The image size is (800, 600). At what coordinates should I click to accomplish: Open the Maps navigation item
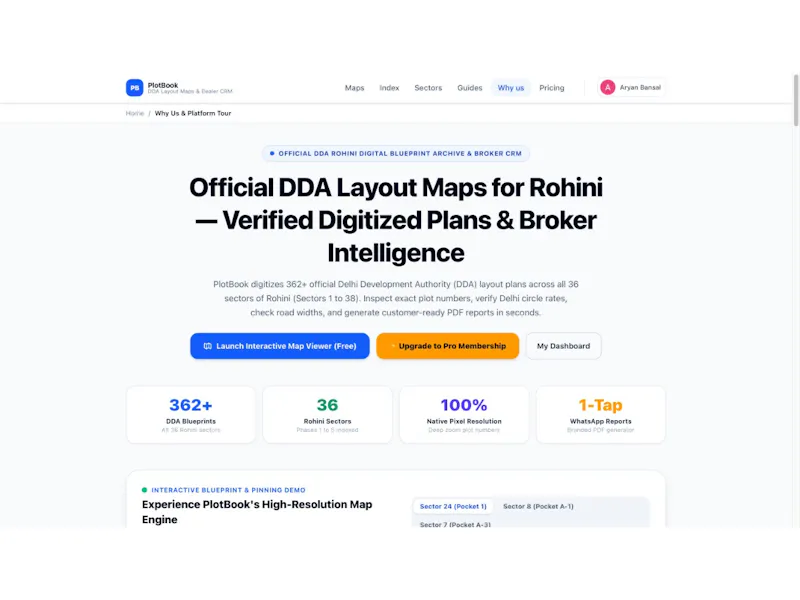[354, 88]
